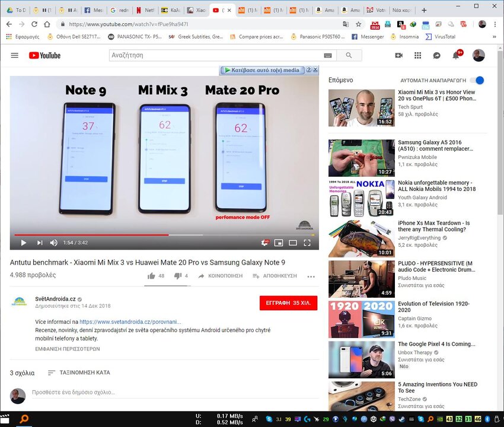Switch to miniplayer mode

tap(279, 243)
